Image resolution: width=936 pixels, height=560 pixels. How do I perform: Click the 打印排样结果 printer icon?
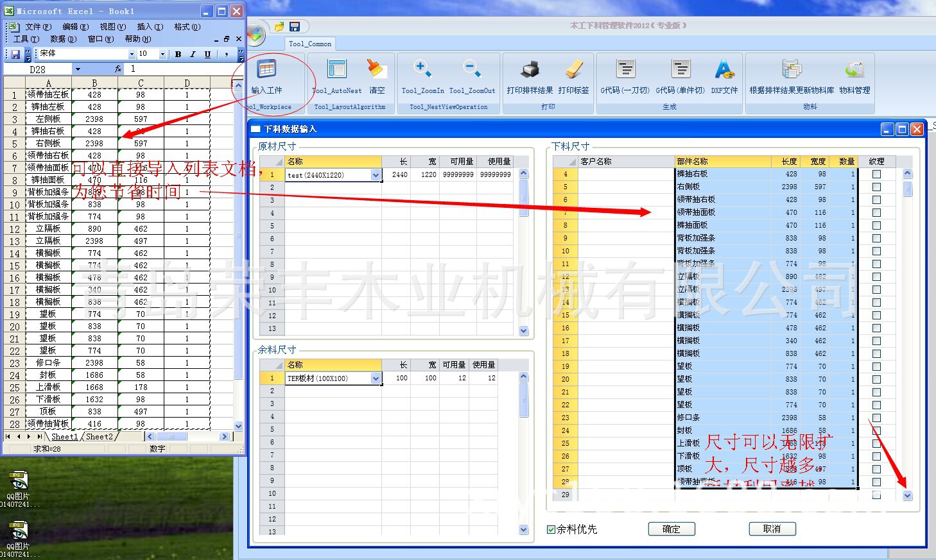point(530,69)
